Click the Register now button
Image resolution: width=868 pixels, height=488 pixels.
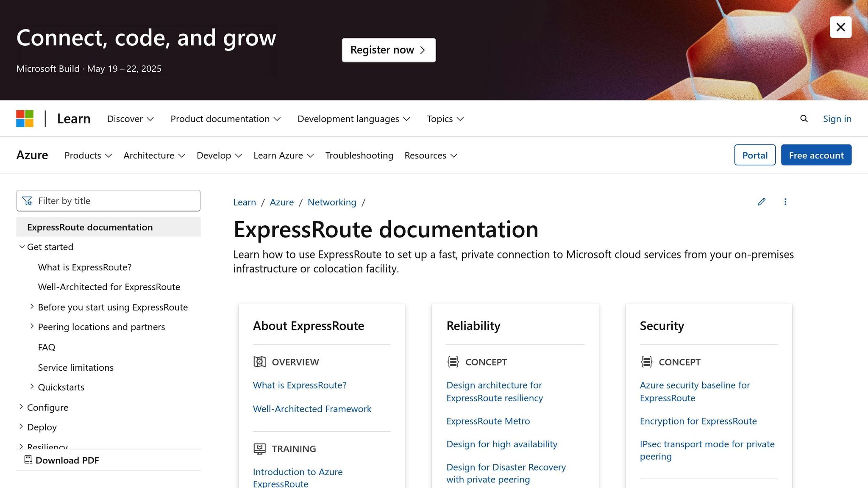tap(389, 50)
